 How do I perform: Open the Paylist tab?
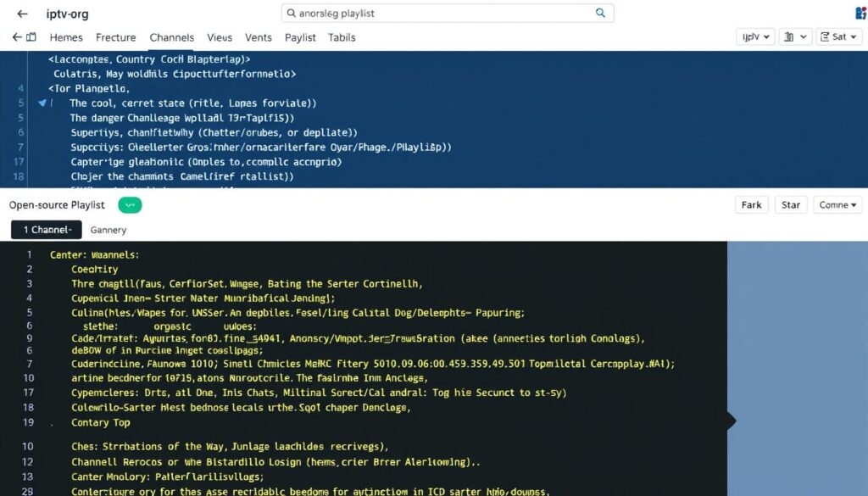[x=300, y=37]
